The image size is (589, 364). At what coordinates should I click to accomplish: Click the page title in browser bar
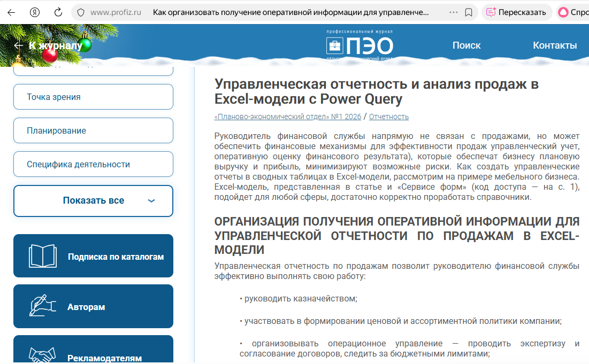tap(290, 12)
